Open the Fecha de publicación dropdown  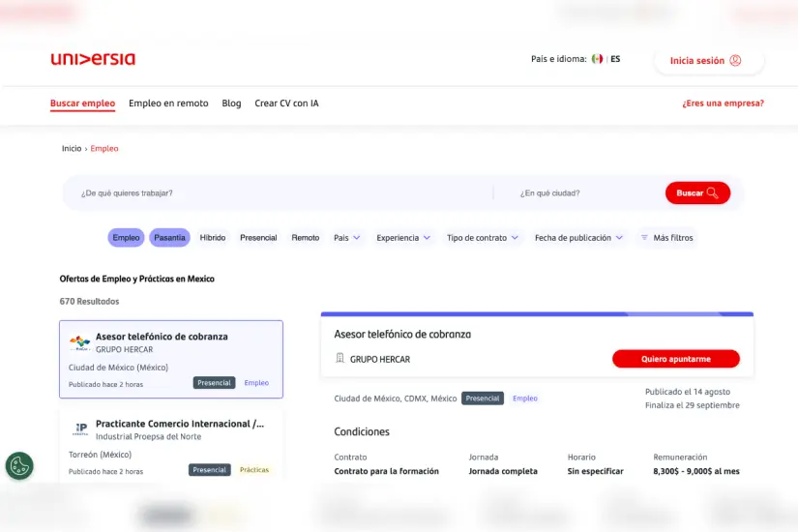(x=578, y=238)
